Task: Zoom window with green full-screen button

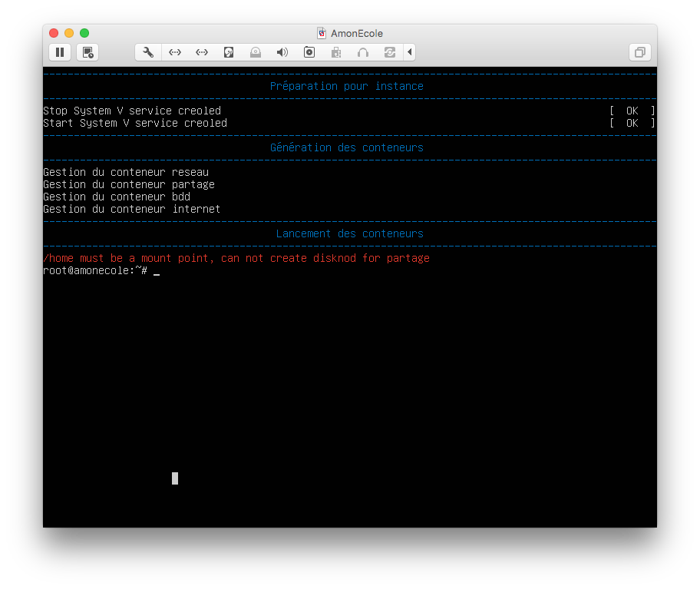Action: click(x=84, y=33)
